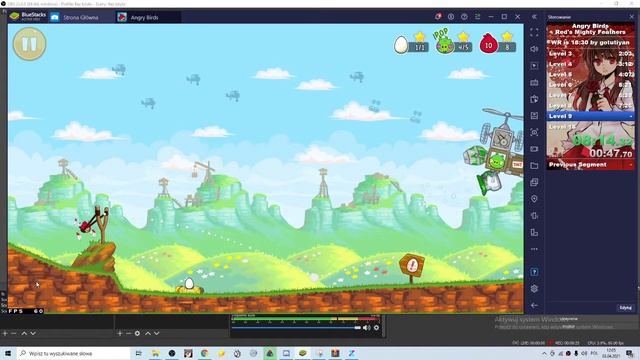Image resolution: width=640 pixels, height=360 pixels.
Task: Open the cursor lock tool in sidebar
Action: pyautogui.click(x=534, y=66)
